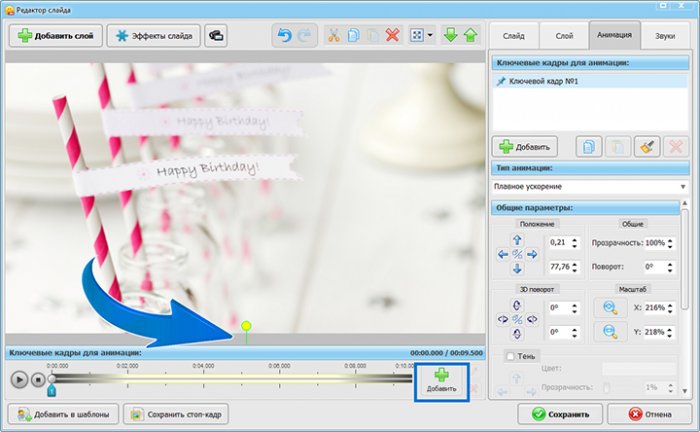The width and height of the screenshot is (700, 432).
Task: Select Ключевой кадр №1 in list
Action: tap(545, 81)
